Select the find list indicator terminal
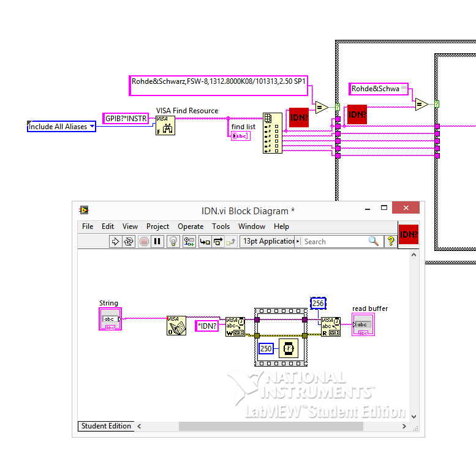This screenshot has height=467, width=476. tap(241, 136)
